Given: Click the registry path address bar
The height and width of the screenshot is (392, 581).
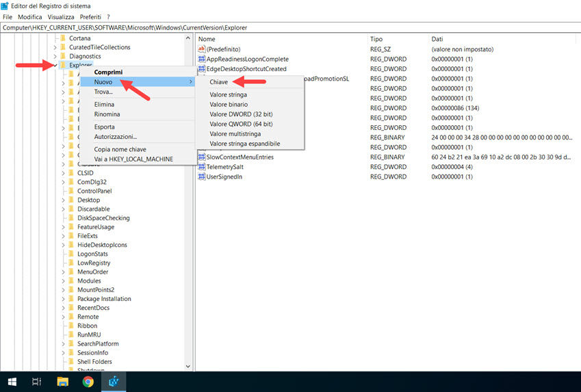Looking at the screenshot, I should 290,27.
